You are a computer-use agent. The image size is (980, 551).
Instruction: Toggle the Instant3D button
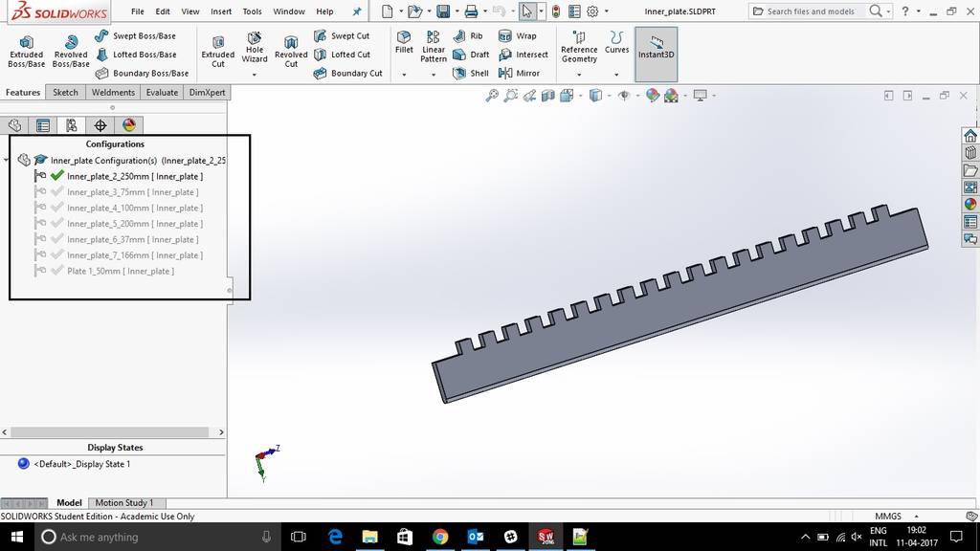[656, 54]
